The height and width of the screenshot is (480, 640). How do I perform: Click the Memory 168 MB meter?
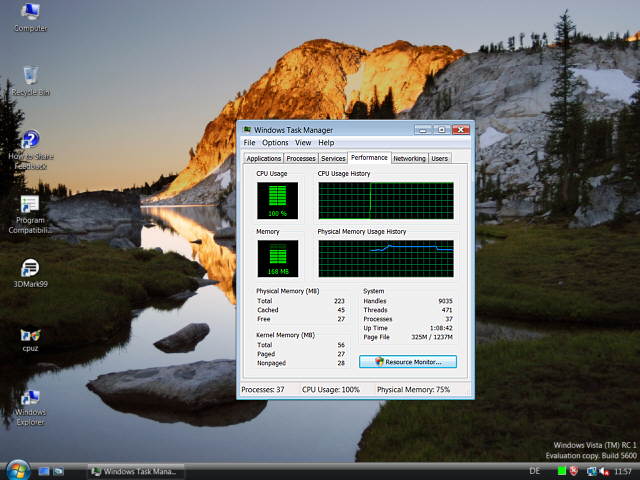pyautogui.click(x=278, y=258)
